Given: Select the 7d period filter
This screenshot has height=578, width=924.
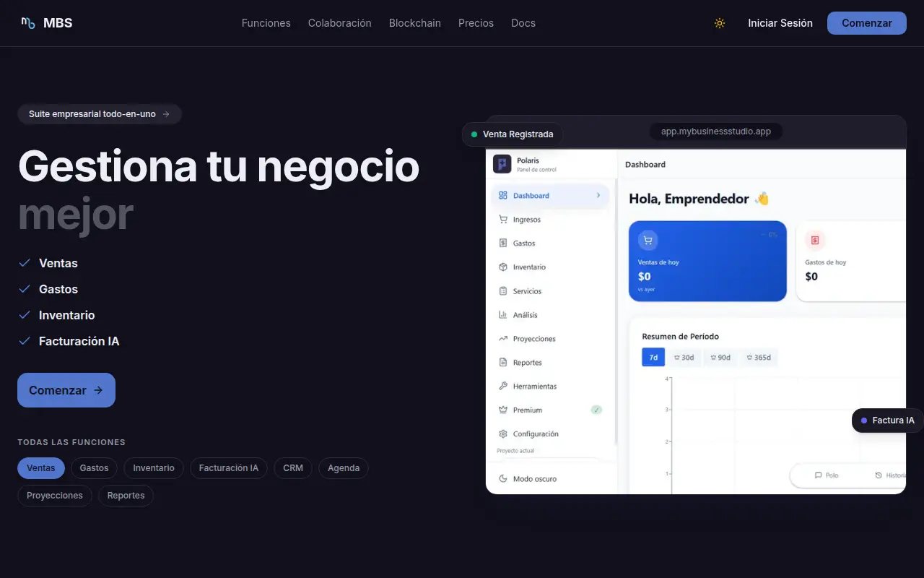Looking at the screenshot, I should pos(653,358).
